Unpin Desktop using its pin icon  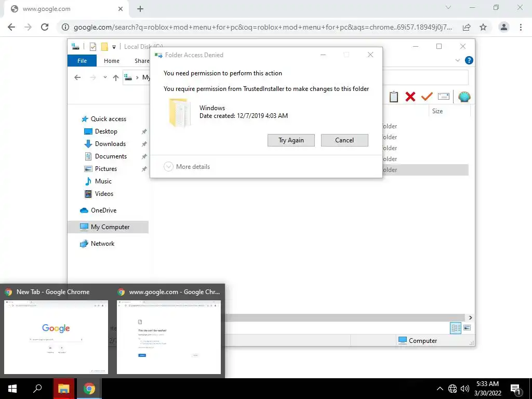[x=144, y=131]
